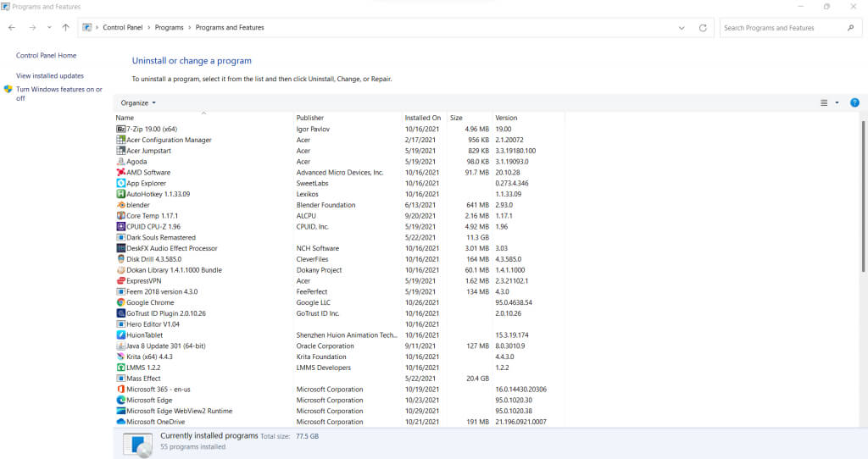
Task: Open the help question mark icon
Action: click(x=854, y=102)
